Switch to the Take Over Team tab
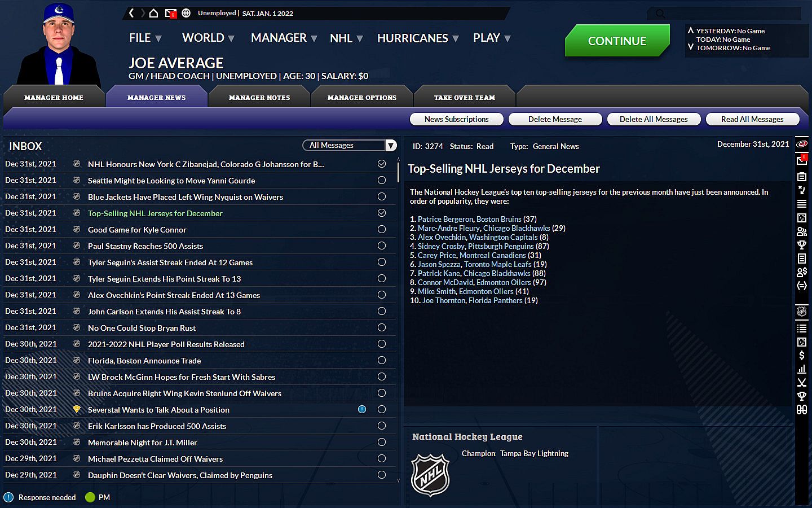The width and height of the screenshot is (812, 508). [465, 97]
